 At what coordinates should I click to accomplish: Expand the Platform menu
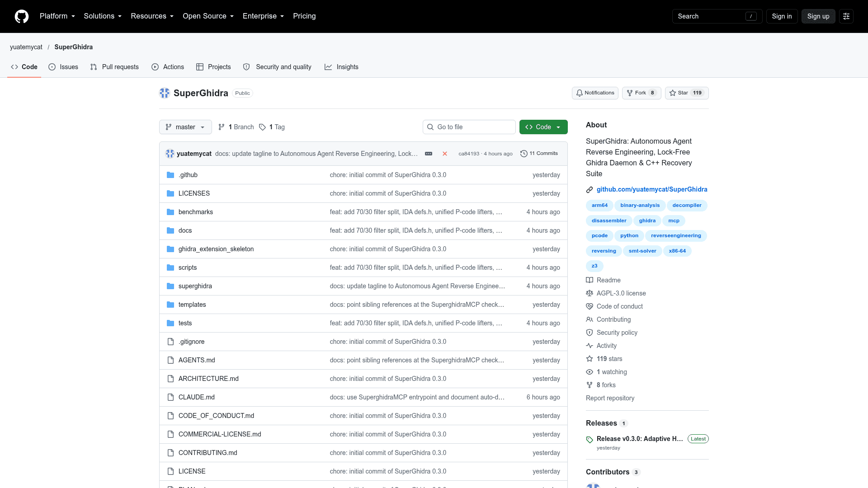(57, 16)
